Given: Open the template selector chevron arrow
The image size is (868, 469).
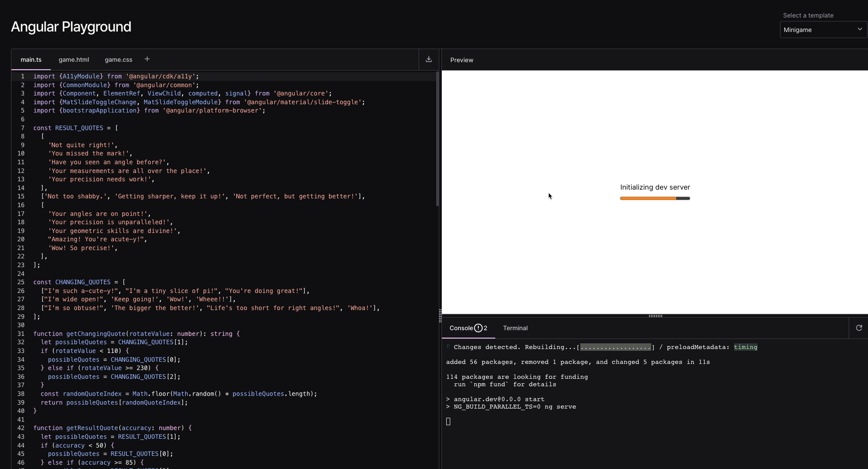Looking at the screenshot, I should [860, 29].
